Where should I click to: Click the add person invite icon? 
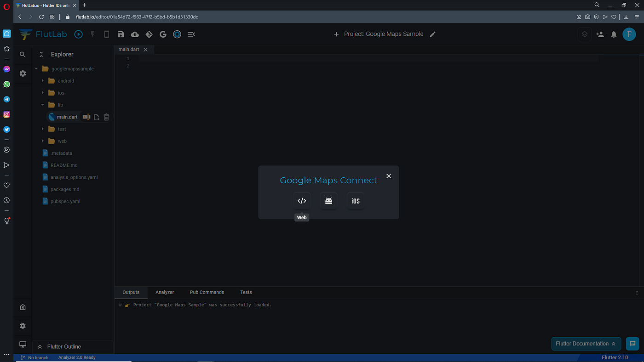(600, 34)
